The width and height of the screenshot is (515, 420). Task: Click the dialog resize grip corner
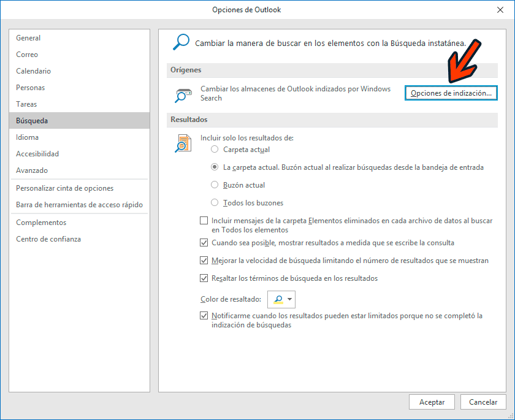tap(510, 416)
